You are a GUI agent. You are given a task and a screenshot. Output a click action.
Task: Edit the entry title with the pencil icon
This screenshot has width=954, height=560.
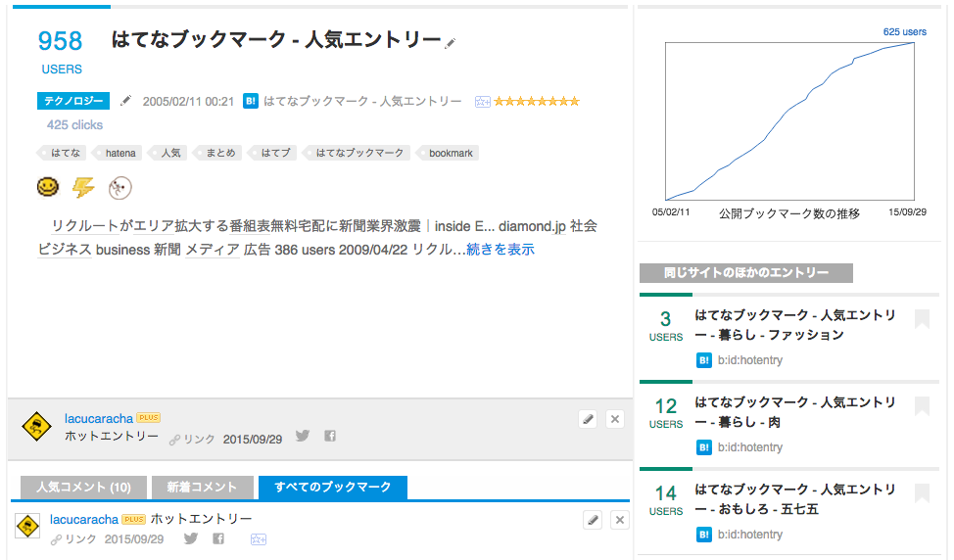click(451, 43)
